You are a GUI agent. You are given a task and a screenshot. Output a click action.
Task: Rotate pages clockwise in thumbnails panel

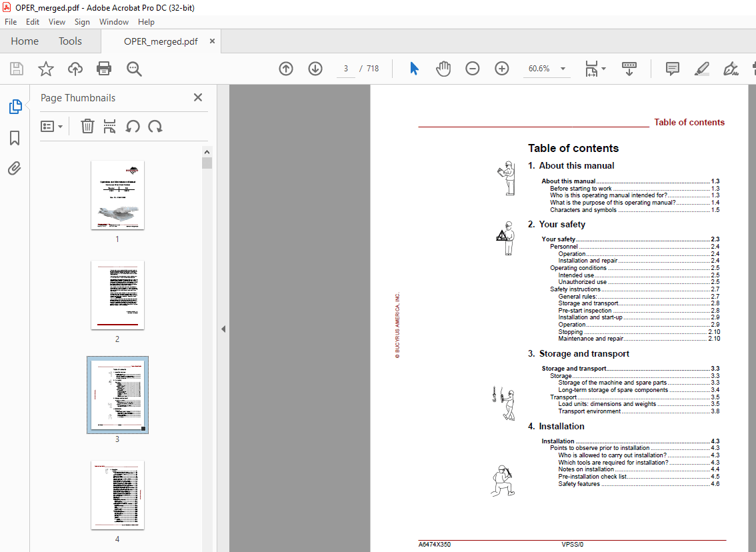click(x=155, y=127)
